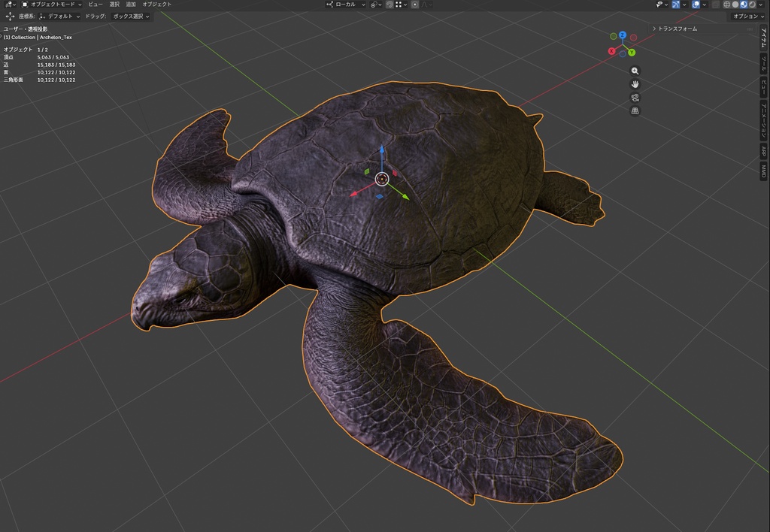The image size is (770, 532).
Task: Click the '(1) Collection | Archelon_Tex' text
Action: [38, 38]
